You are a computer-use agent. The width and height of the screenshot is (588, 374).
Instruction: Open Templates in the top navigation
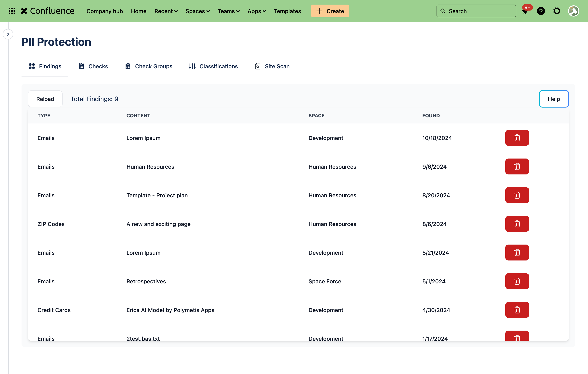287,11
